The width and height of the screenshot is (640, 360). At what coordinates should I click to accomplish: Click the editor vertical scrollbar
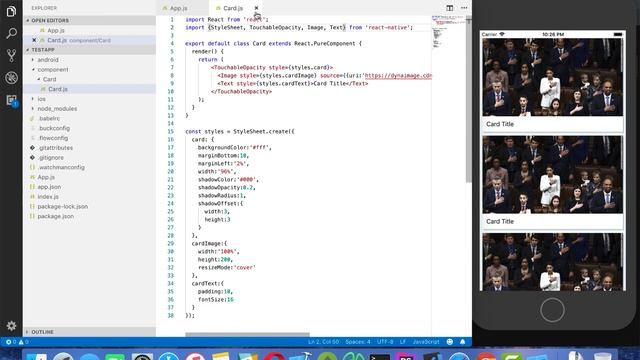469,99
